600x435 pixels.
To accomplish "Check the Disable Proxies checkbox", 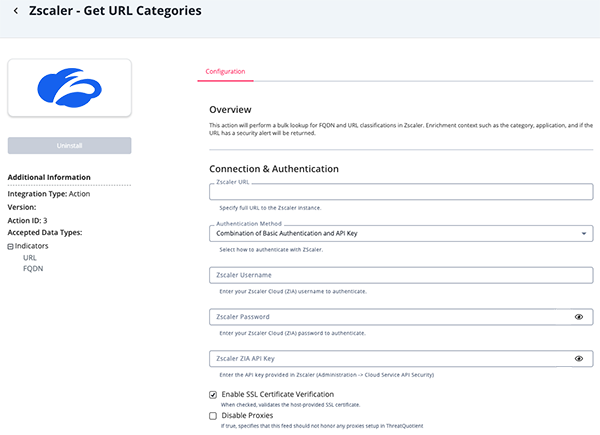I will coord(213,416).
